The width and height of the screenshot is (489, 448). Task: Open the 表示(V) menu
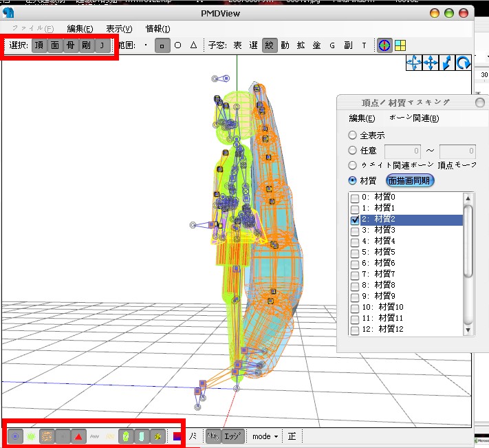(x=119, y=29)
